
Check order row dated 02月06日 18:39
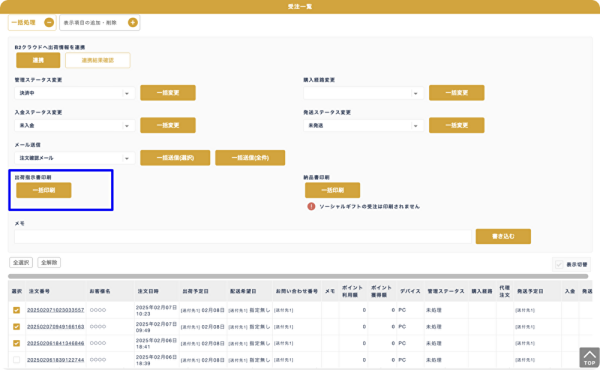[x=16, y=360]
